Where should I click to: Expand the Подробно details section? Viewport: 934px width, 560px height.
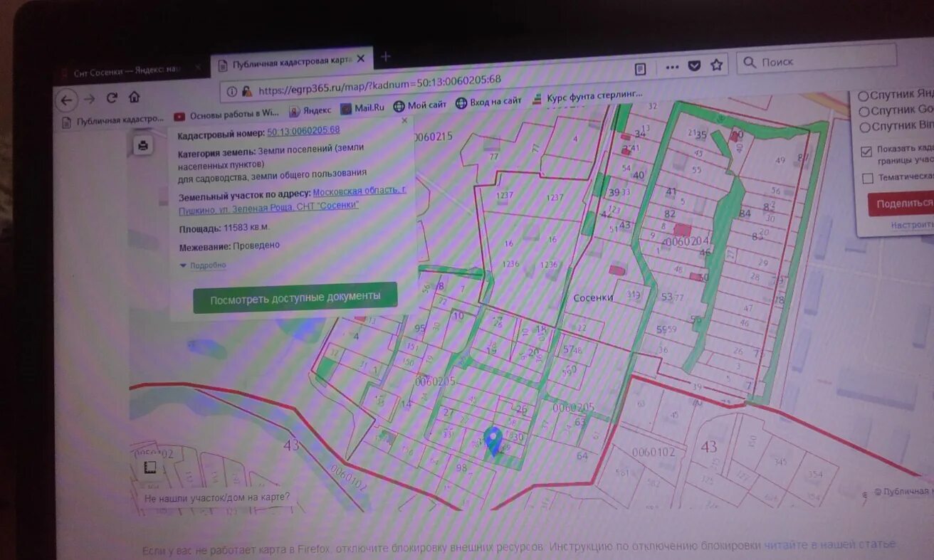tap(203, 265)
